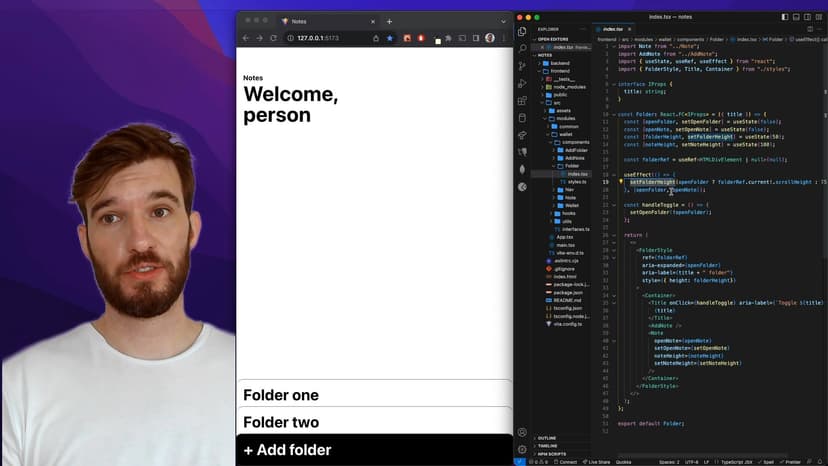
Task: Expand the TIMELINE section
Action: point(548,446)
